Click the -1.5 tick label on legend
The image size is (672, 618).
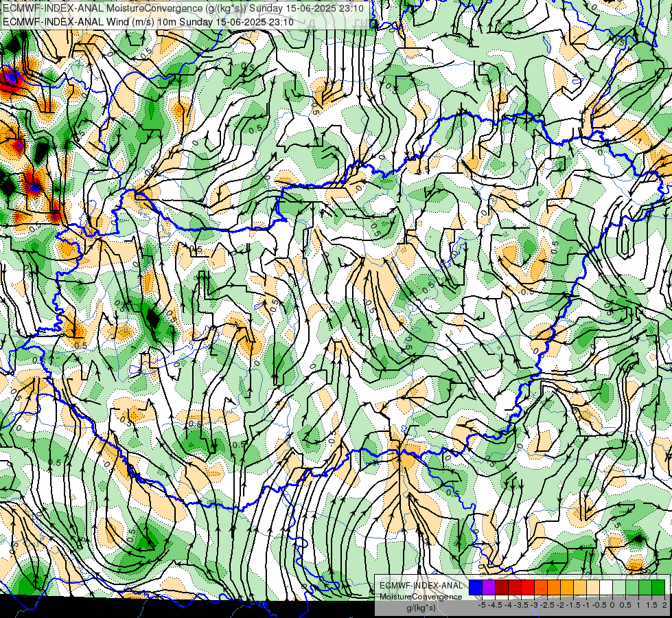tap(573, 605)
